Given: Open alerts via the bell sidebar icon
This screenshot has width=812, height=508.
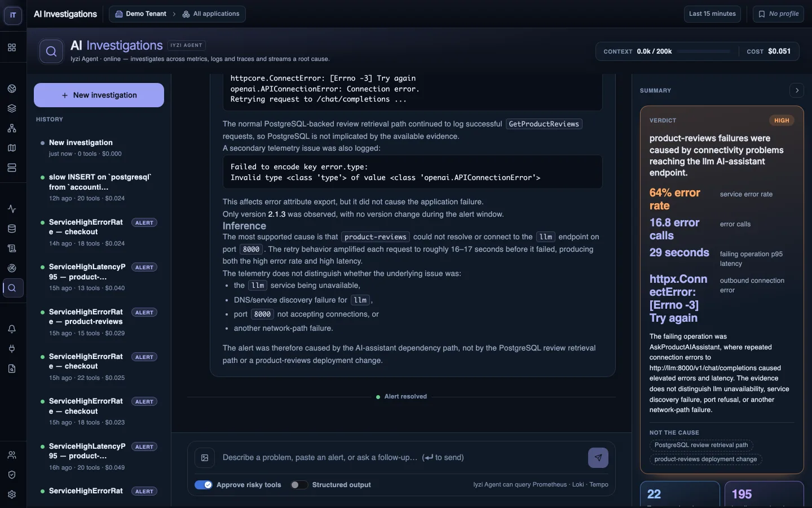Looking at the screenshot, I should click(x=12, y=329).
